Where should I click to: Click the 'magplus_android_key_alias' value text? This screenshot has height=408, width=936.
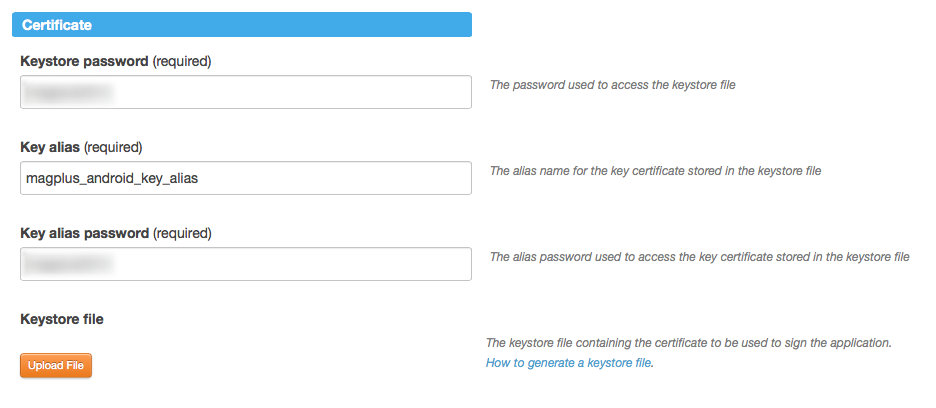(x=112, y=178)
